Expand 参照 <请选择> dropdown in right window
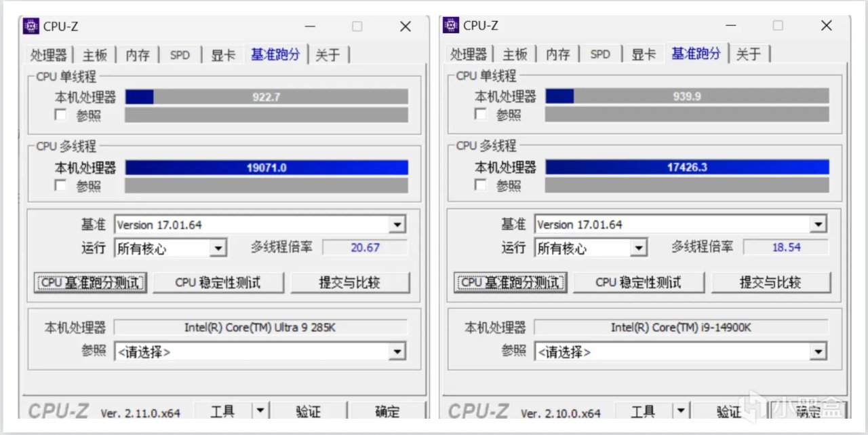The image size is (868, 435). click(818, 352)
